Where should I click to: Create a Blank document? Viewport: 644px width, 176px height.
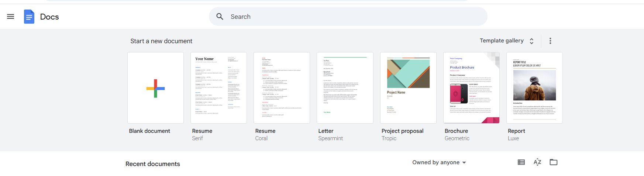pyautogui.click(x=155, y=88)
